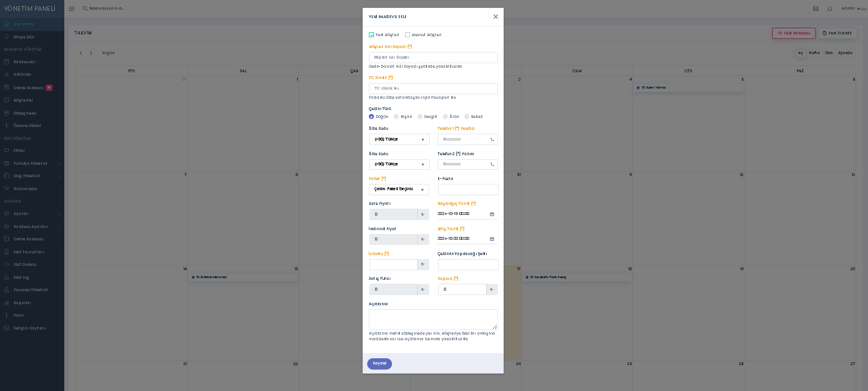The width and height of the screenshot is (868, 391).
Task: Click the Çekimin Yapılacağı Şehir input field
Action: coord(468,265)
